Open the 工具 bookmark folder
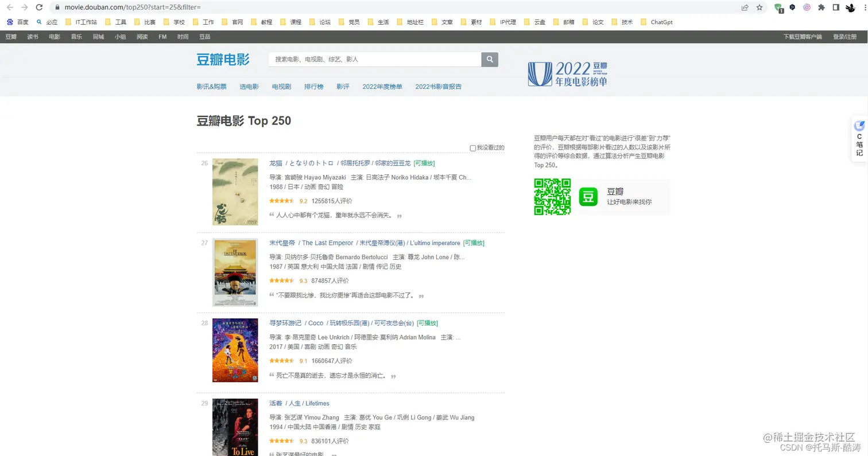 click(x=116, y=22)
